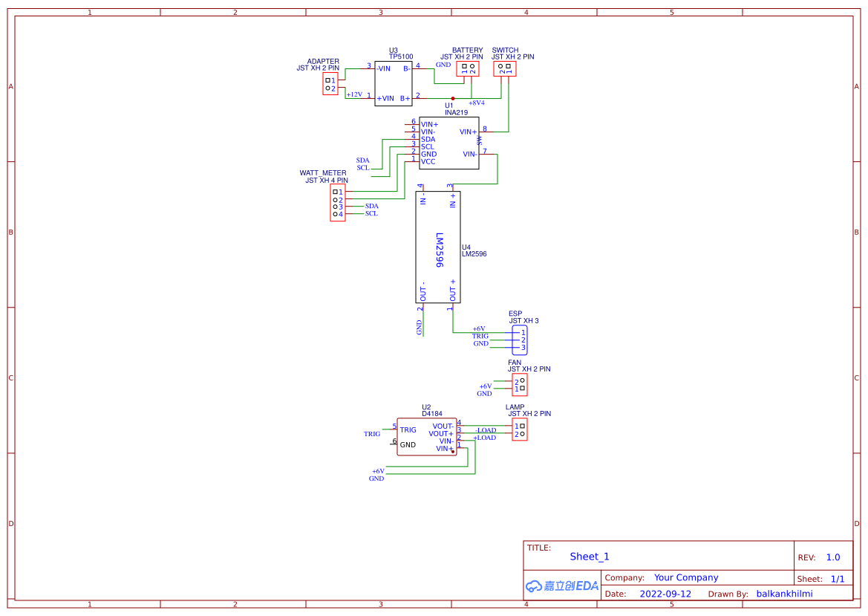Click the 嘉立创EDA logo in title block

(561, 586)
